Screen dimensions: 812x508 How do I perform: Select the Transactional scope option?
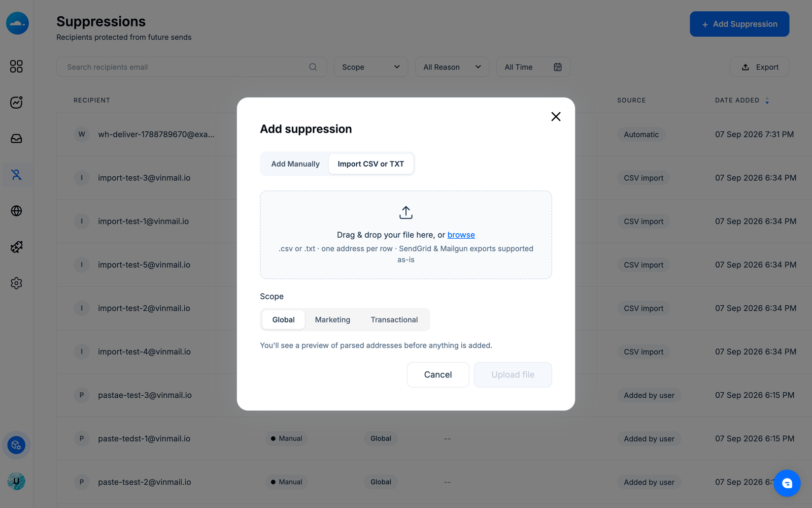pos(394,320)
